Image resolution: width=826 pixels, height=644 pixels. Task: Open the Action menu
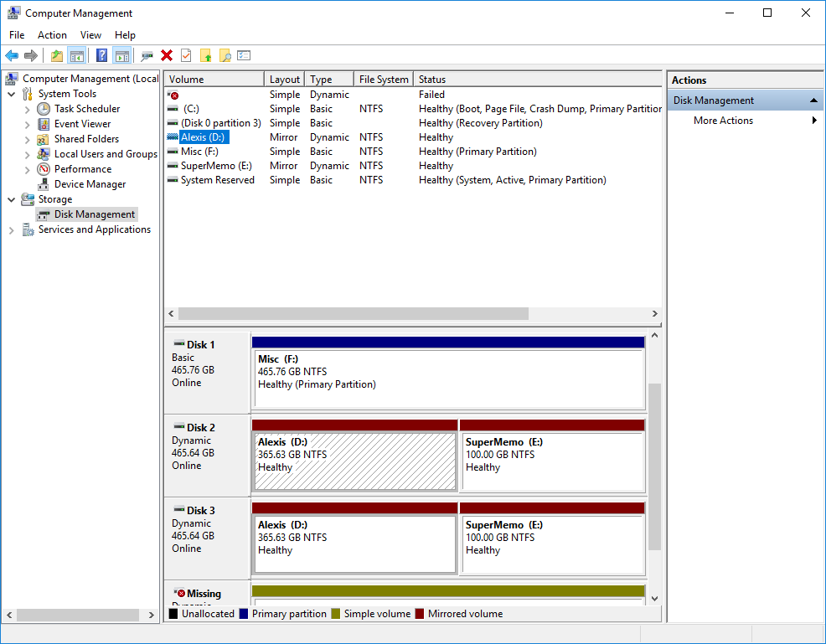(x=52, y=34)
